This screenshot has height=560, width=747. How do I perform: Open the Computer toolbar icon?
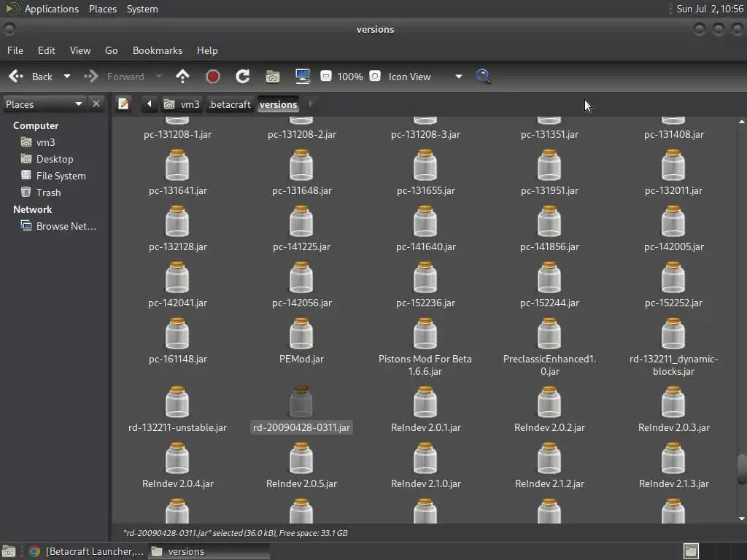303,77
